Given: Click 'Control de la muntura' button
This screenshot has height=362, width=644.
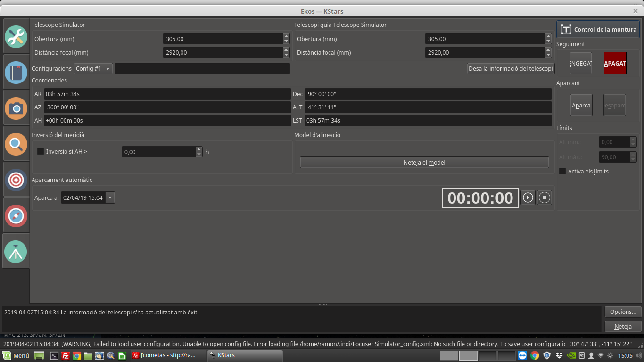Looking at the screenshot, I should coord(598,29).
